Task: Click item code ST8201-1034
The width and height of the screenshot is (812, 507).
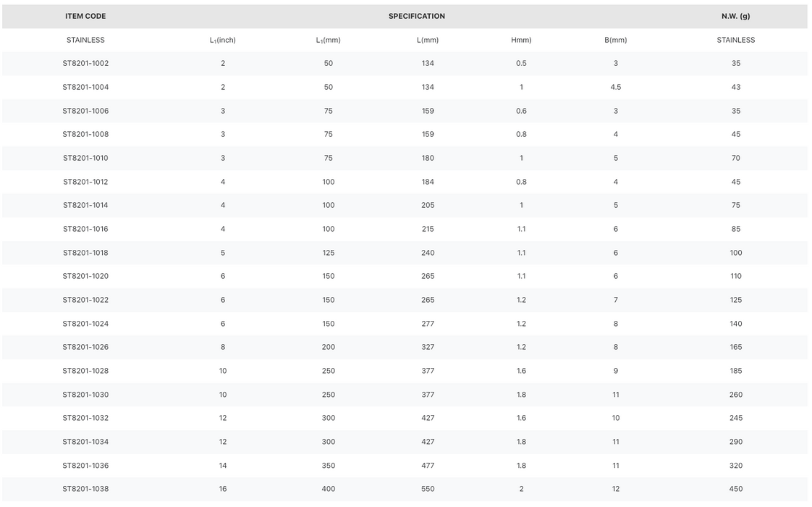Action: 85,442
